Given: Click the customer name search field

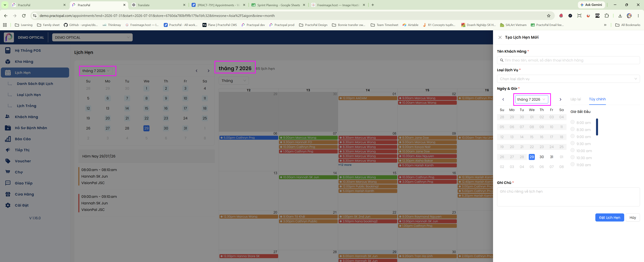Looking at the screenshot, I should pos(568,60).
